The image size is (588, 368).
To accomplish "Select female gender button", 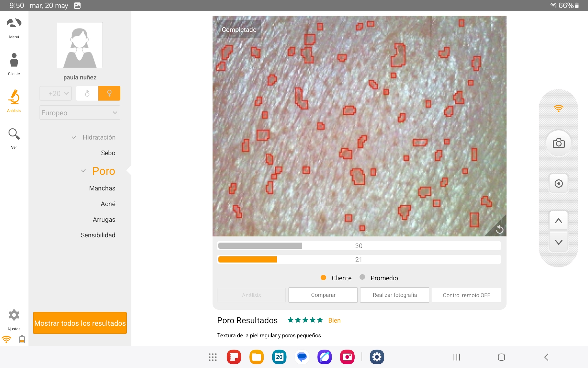I will pos(109,93).
